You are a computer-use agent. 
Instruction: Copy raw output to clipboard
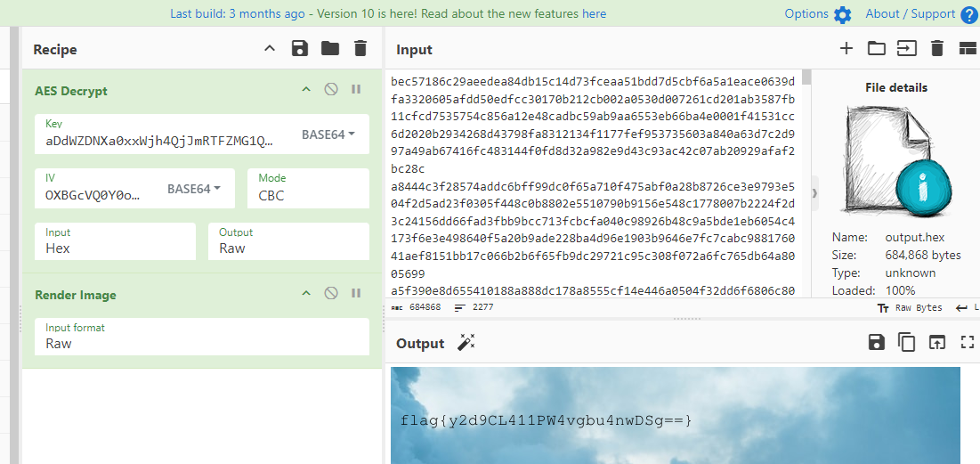tap(906, 343)
